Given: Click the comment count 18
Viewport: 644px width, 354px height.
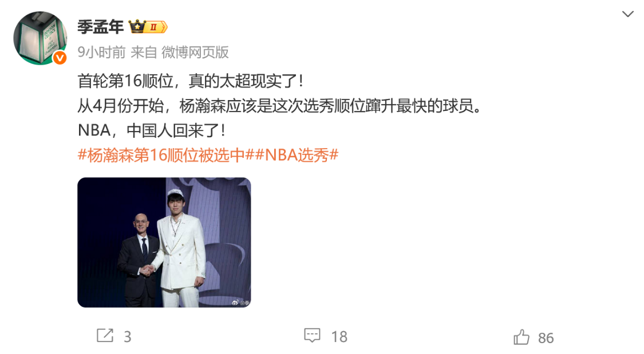Looking at the screenshot, I should [339, 337].
